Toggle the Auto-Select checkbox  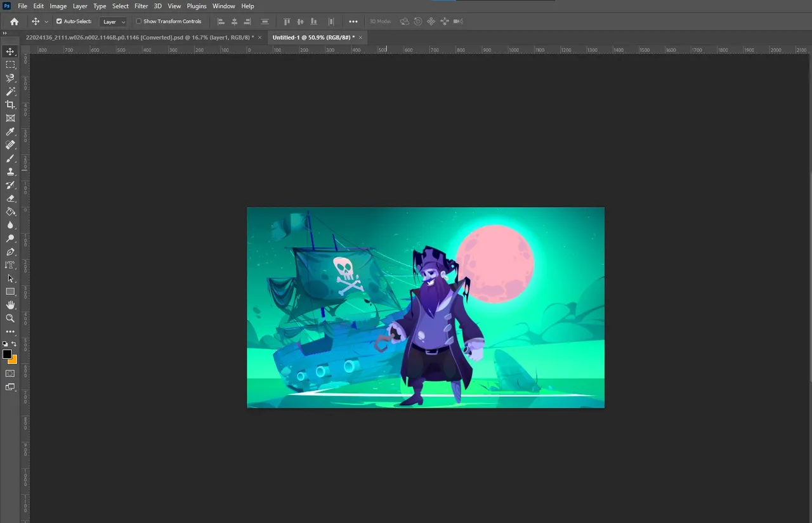59,21
